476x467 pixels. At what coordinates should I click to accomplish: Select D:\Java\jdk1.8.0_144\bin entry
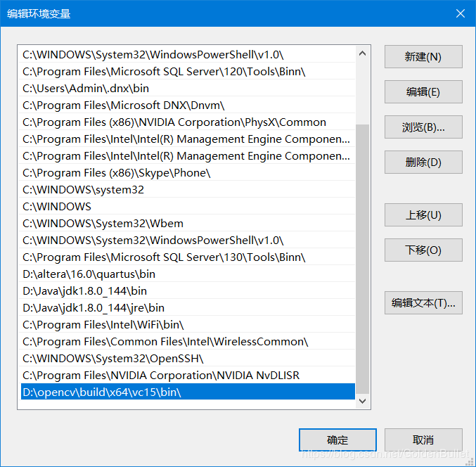(x=188, y=291)
